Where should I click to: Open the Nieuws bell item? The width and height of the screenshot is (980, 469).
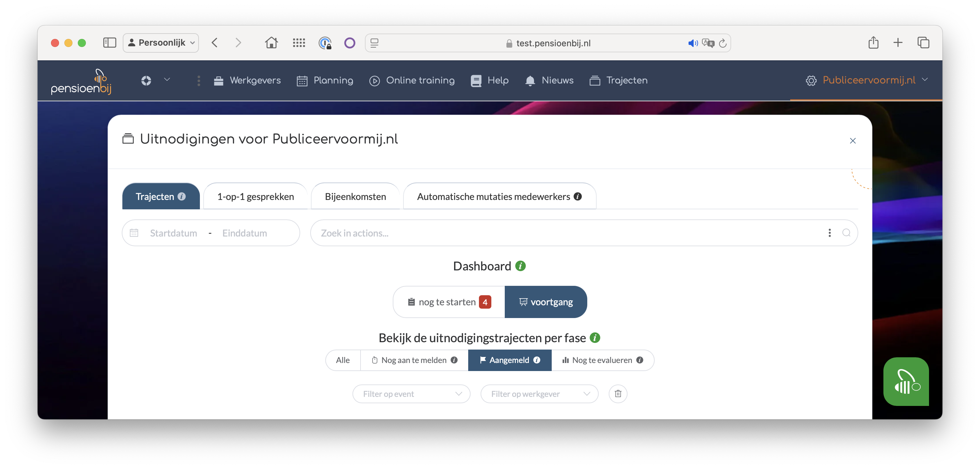(549, 80)
